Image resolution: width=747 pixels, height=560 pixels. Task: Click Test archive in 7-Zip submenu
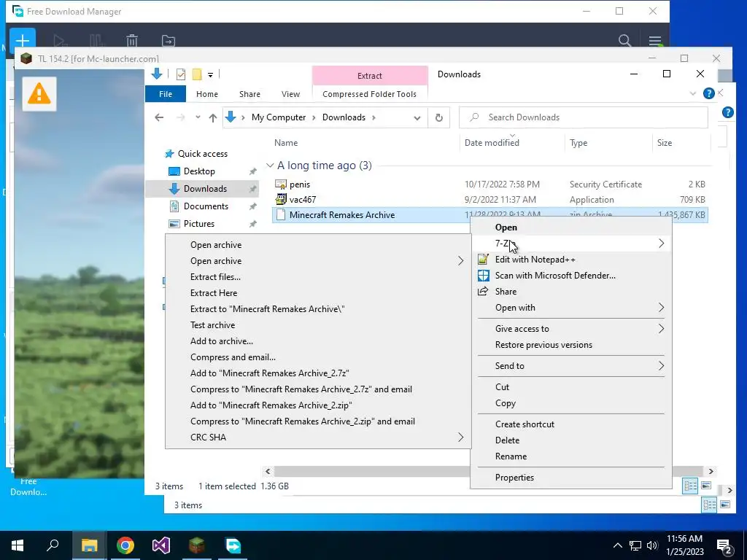pyautogui.click(x=212, y=324)
